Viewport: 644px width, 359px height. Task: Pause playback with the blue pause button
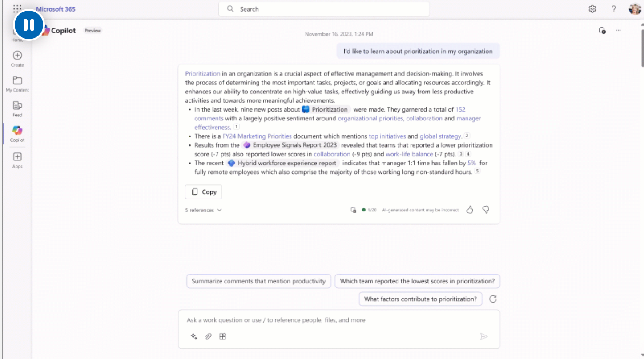pyautogui.click(x=29, y=25)
